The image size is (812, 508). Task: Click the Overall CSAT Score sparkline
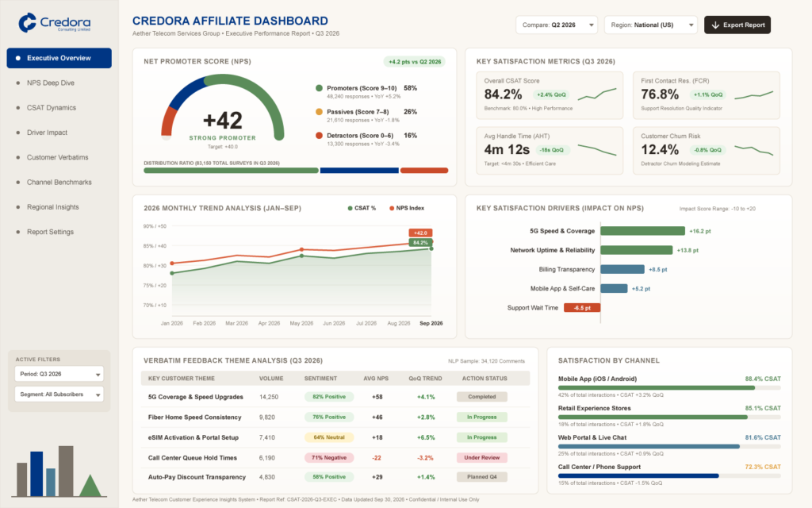click(x=597, y=94)
